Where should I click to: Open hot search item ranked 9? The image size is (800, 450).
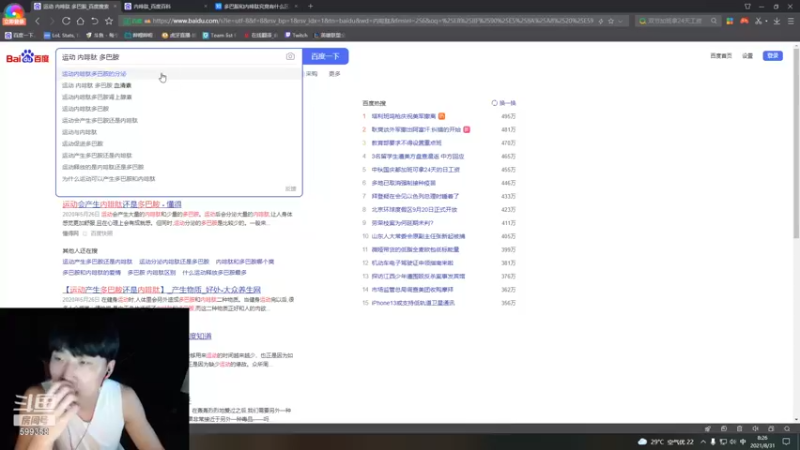402,223
